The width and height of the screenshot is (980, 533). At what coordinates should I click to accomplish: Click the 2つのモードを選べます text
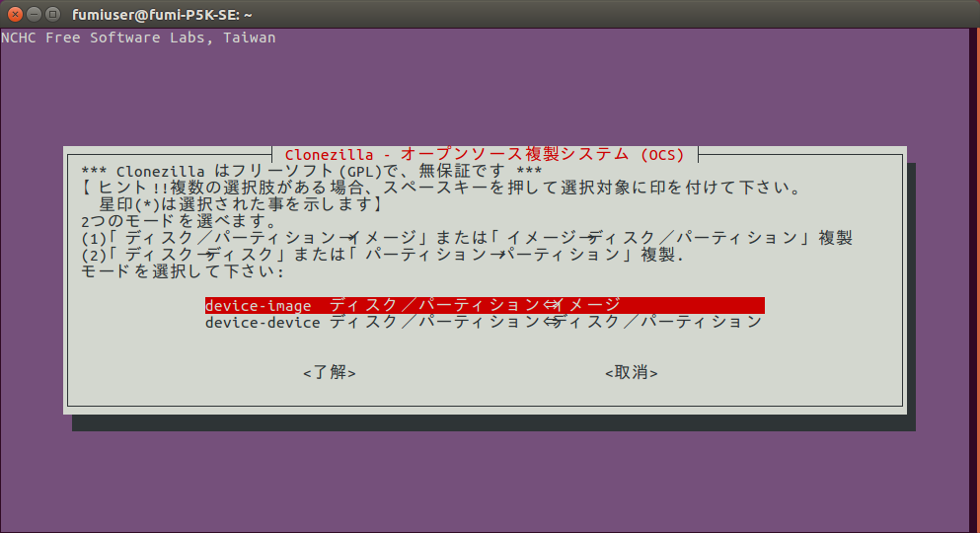click(179, 221)
